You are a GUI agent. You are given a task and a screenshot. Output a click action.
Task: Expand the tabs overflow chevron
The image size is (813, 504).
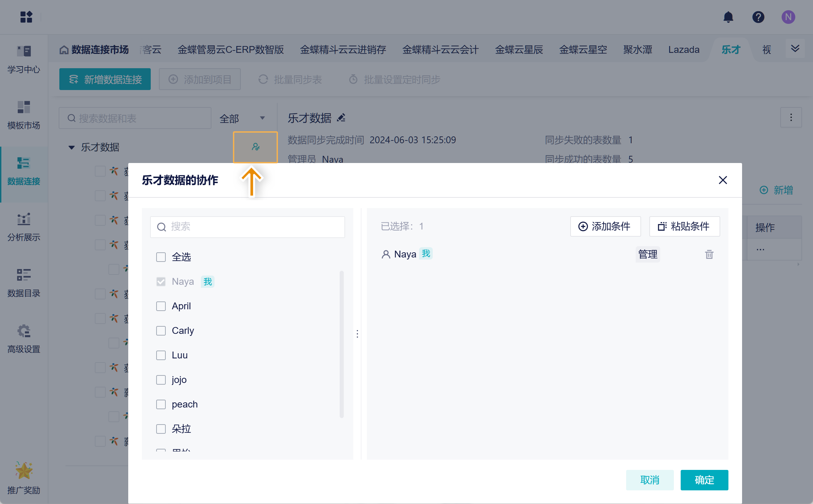pos(795,49)
